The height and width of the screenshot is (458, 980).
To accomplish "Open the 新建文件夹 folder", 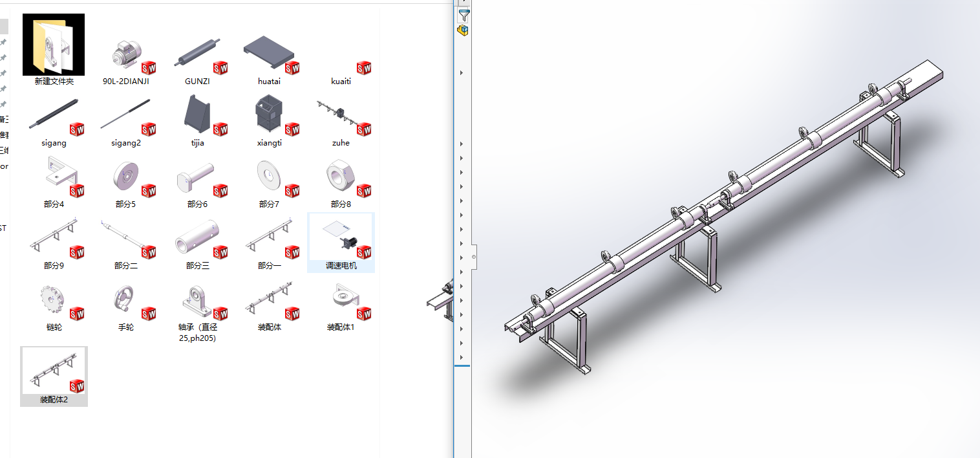I will pos(54,50).
